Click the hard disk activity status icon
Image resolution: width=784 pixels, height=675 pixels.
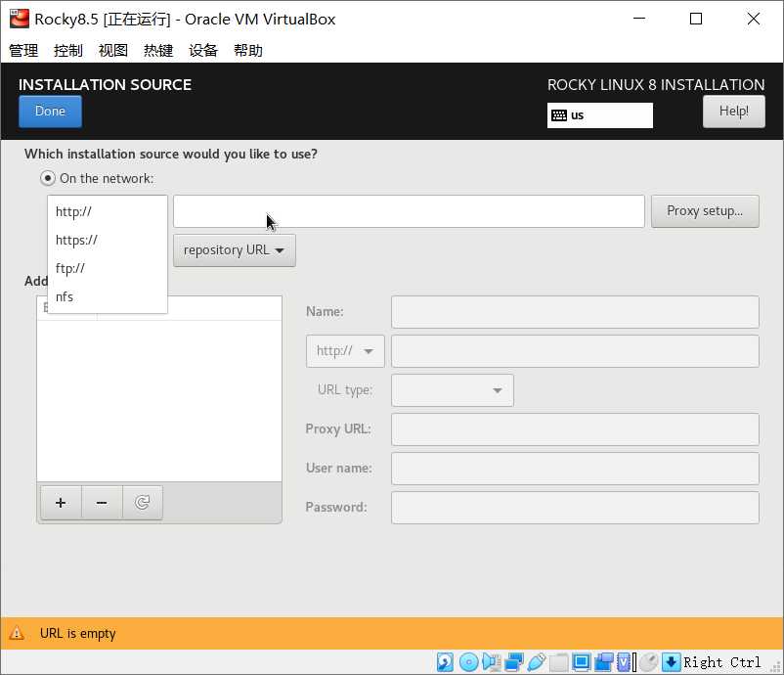[446, 662]
